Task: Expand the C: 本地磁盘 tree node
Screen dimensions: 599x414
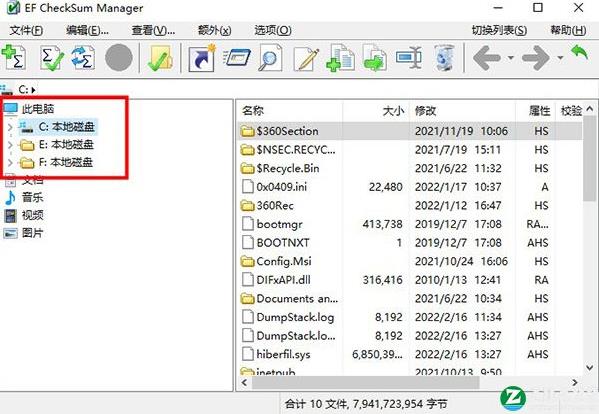Action: [10, 127]
